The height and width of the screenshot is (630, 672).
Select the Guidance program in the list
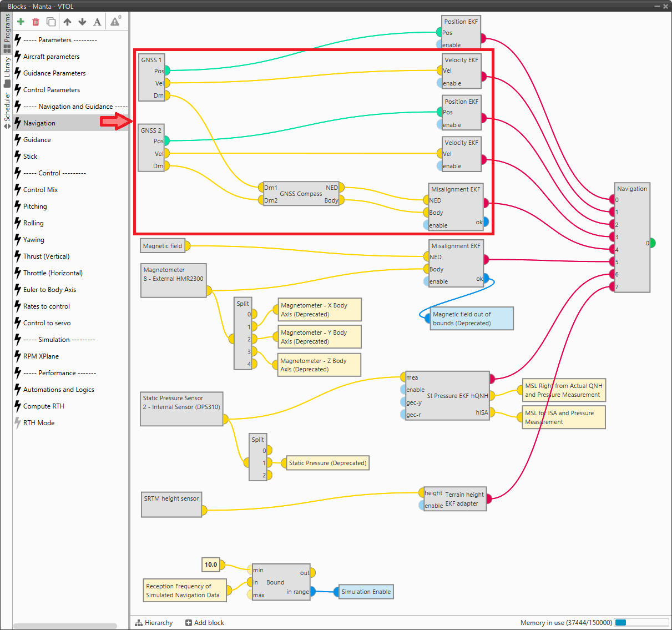pos(37,140)
